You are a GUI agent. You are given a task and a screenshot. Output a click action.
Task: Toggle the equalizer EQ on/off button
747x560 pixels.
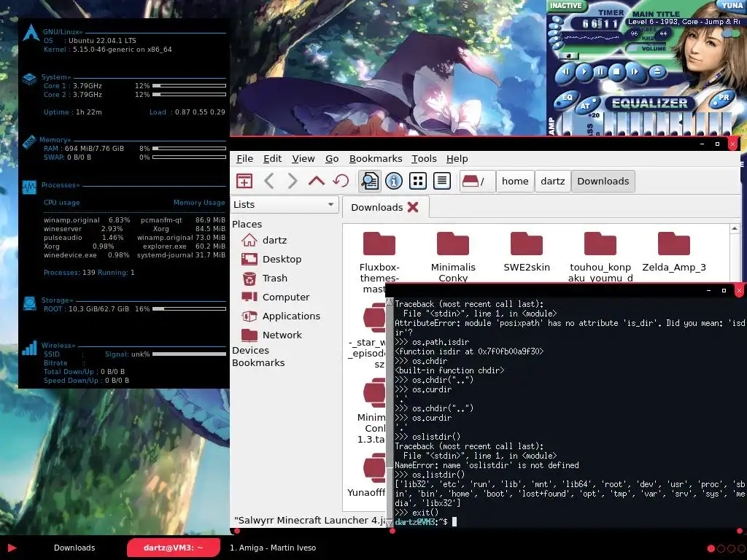(x=566, y=98)
